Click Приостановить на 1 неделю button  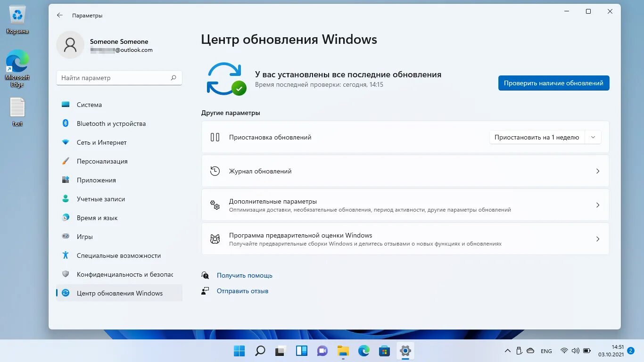coord(537,137)
